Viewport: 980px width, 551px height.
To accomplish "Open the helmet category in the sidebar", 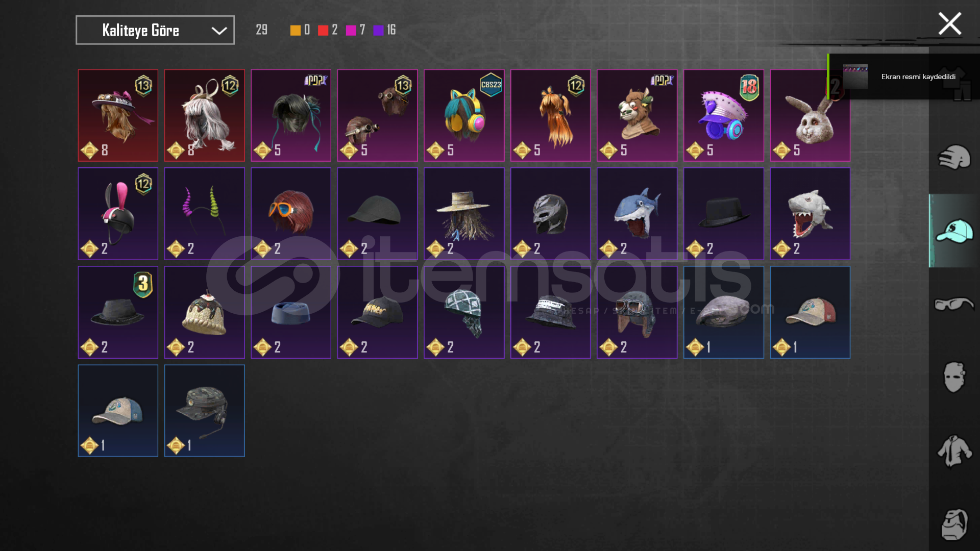I will click(x=954, y=157).
